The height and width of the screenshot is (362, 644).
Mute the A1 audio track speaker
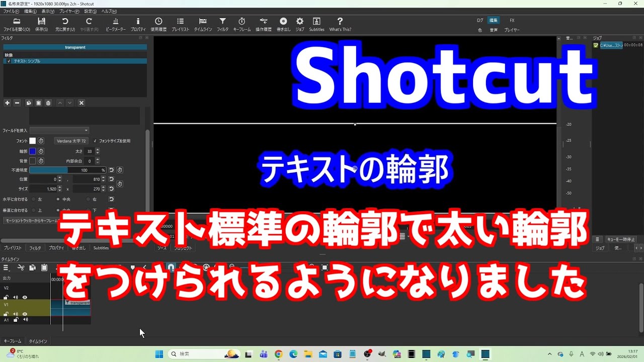point(25,319)
